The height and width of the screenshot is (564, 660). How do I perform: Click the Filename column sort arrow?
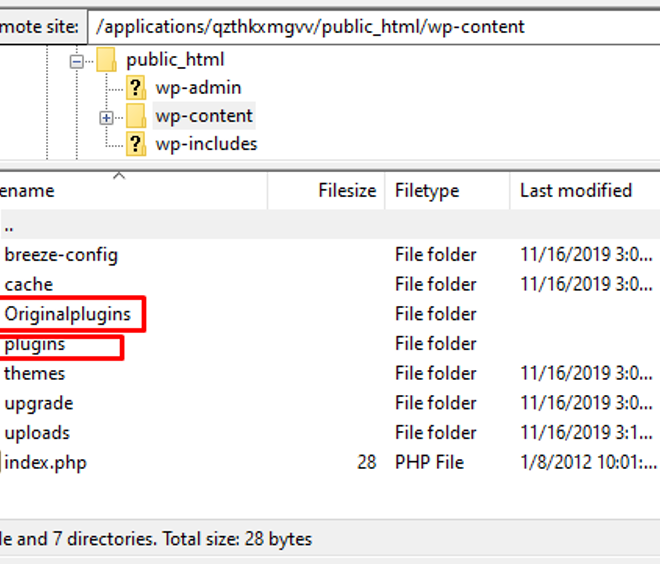click(x=119, y=176)
